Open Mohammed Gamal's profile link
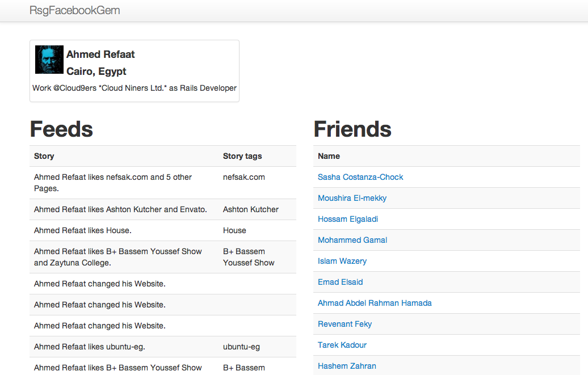Image resolution: width=588 pixels, height=375 pixels. (x=352, y=240)
